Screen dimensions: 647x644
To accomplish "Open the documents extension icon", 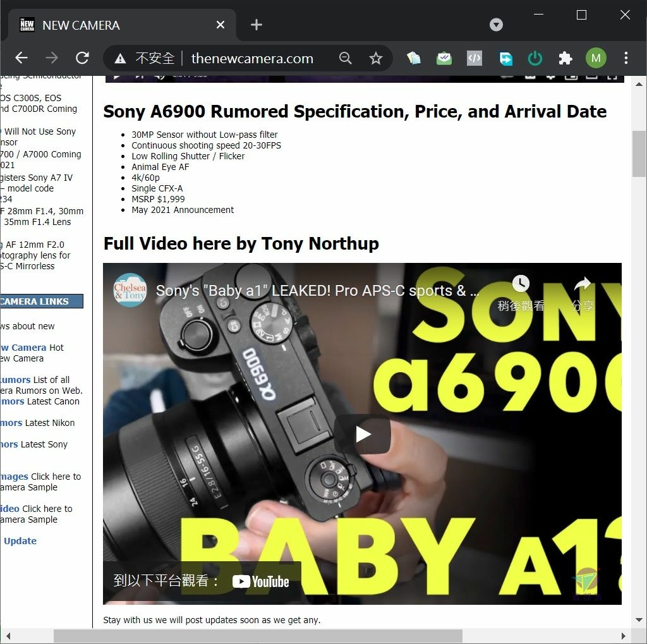I will point(413,58).
